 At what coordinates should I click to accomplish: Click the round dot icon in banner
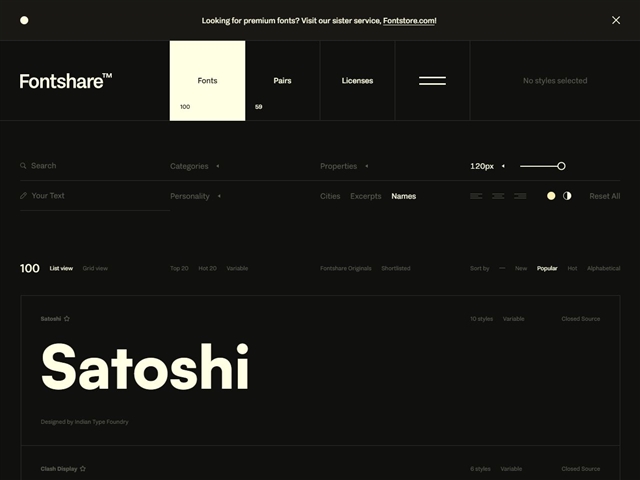(24, 20)
